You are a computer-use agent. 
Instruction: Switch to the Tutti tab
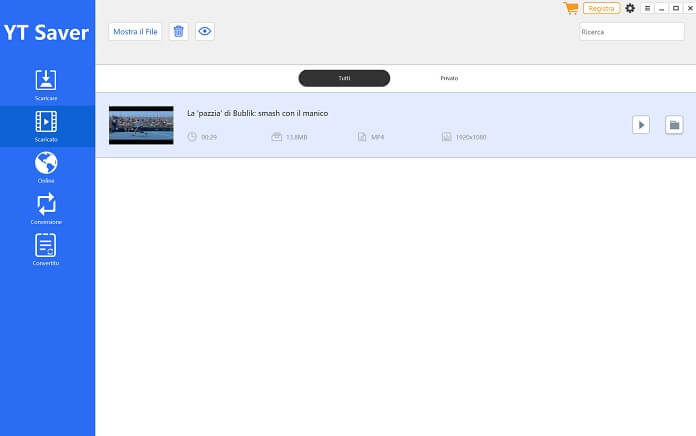pos(344,78)
